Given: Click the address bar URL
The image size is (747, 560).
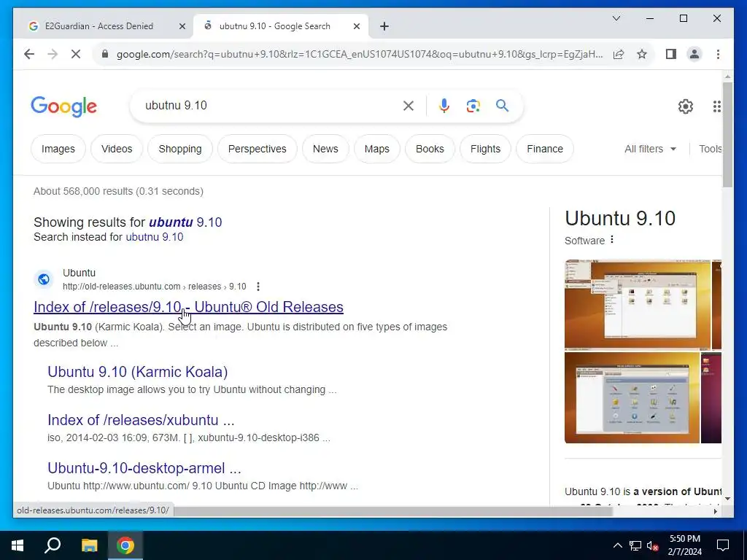Looking at the screenshot, I should pos(360,54).
